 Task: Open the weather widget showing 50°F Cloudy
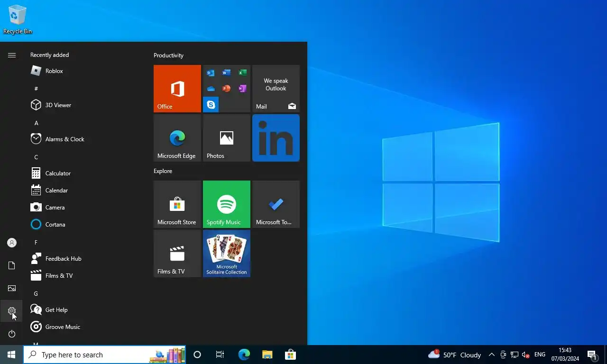pos(454,355)
